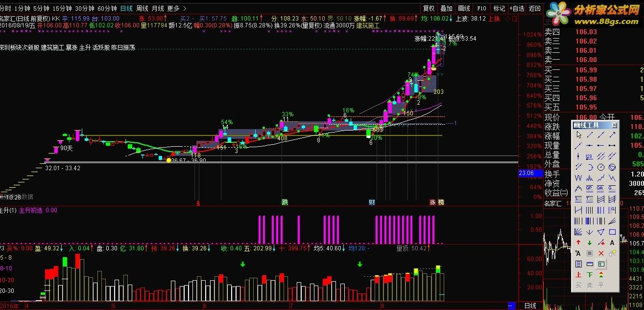Place a red up-arrow marker
Screen dimensions: 644x310
coord(579,243)
